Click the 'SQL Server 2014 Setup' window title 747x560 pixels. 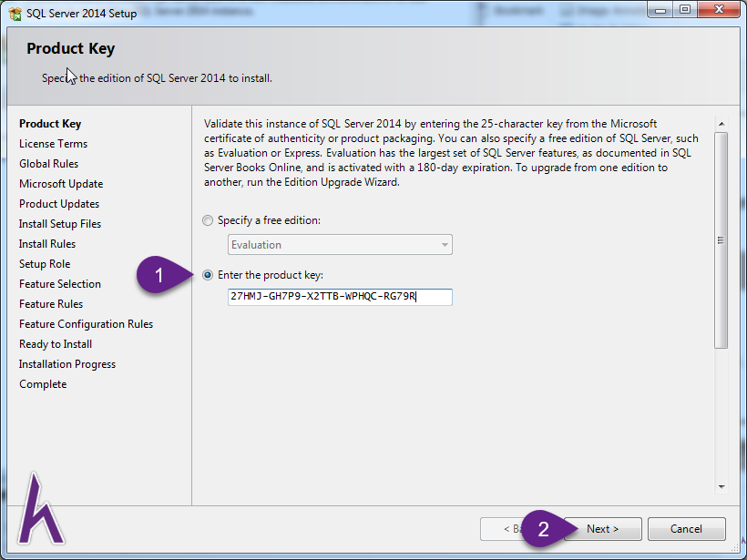81,14
